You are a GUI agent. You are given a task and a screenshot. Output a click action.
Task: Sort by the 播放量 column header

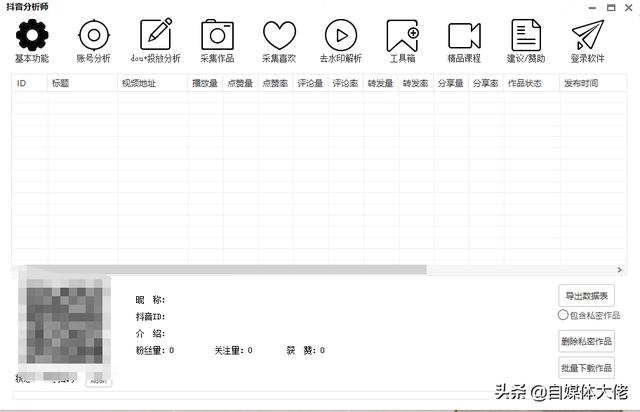[206, 83]
